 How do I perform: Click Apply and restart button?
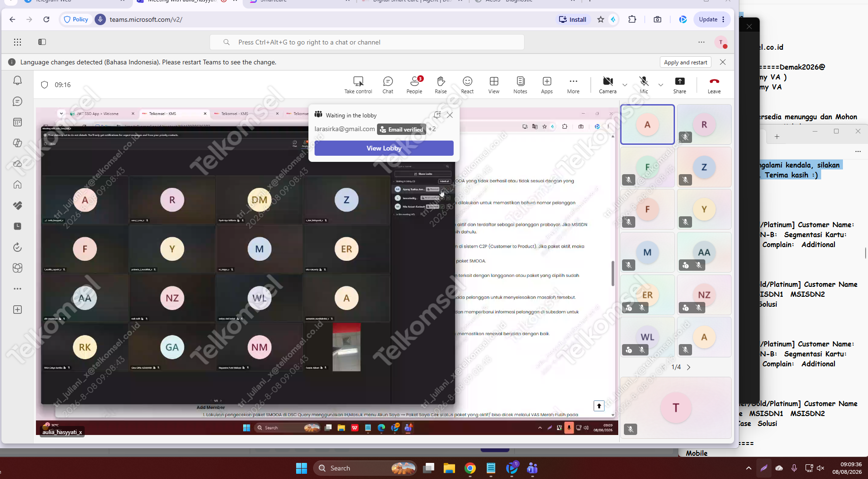(x=685, y=62)
